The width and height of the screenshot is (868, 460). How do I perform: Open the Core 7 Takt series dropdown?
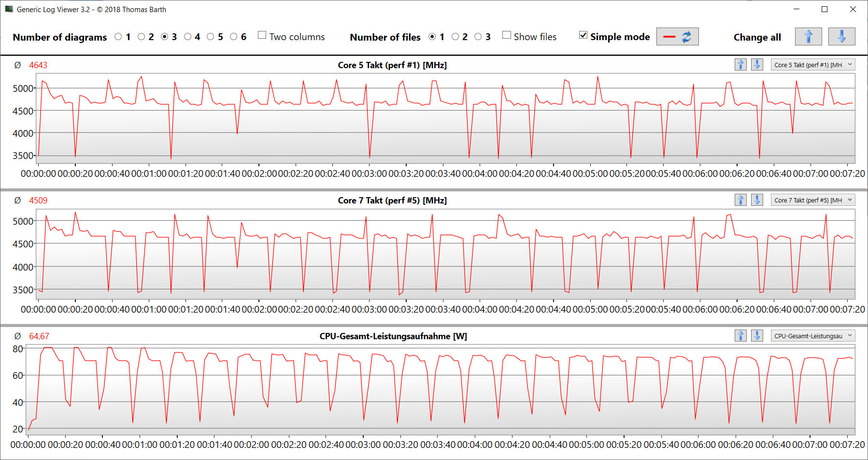tap(812, 200)
